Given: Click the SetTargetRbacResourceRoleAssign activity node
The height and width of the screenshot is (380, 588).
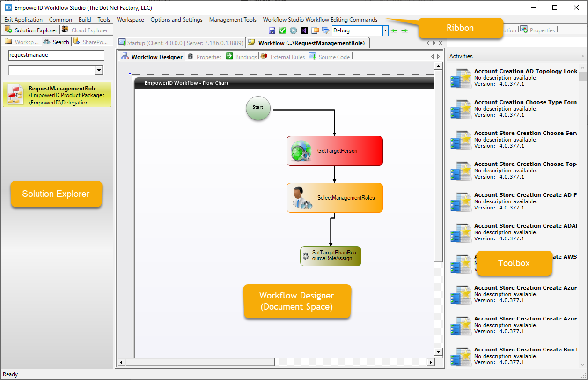Looking at the screenshot, I should tap(331, 256).
